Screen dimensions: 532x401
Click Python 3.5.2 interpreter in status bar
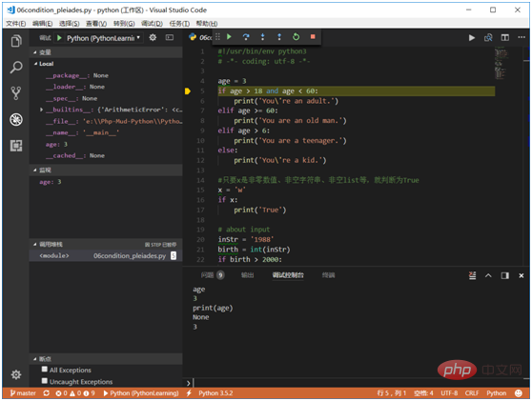pyautogui.click(x=215, y=393)
